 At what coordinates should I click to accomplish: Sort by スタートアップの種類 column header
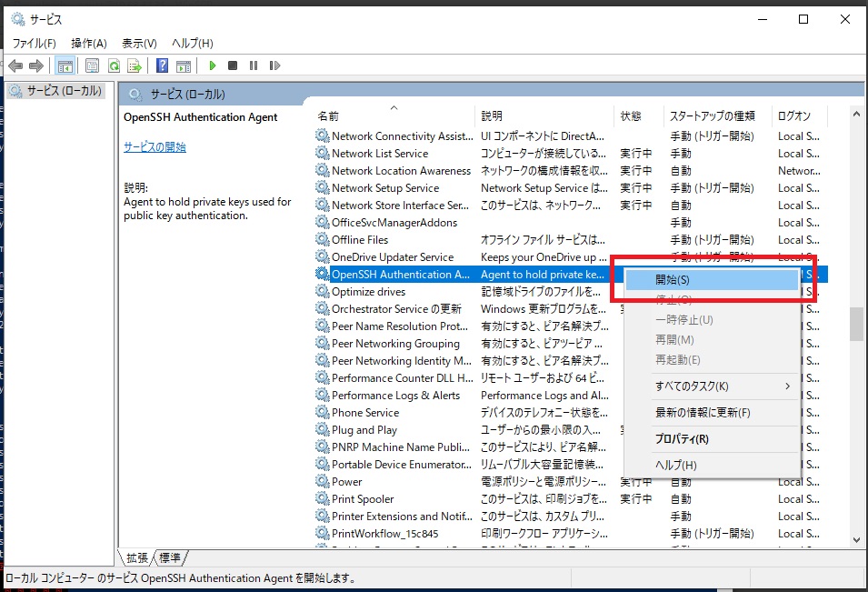717,115
